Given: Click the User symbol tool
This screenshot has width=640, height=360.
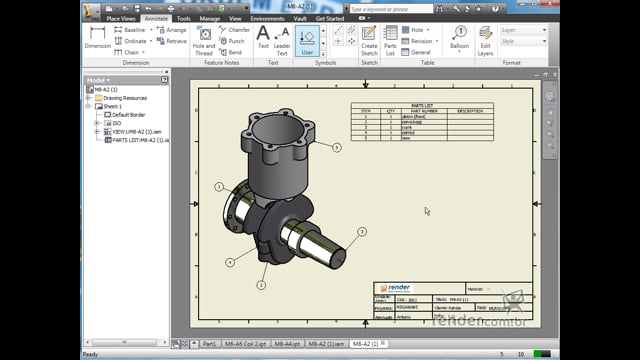Looking at the screenshot, I should pos(307,41).
